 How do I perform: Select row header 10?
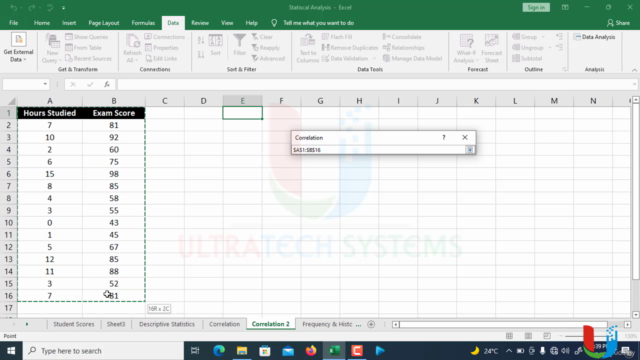click(9, 223)
